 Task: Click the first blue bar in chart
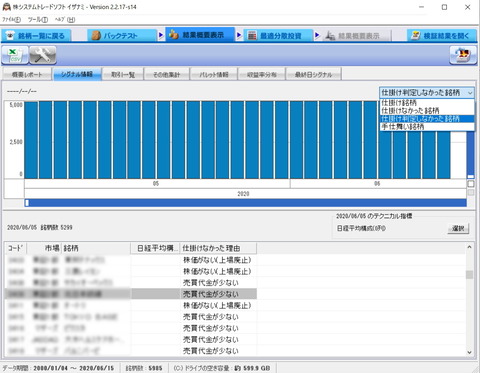[x=31, y=140]
